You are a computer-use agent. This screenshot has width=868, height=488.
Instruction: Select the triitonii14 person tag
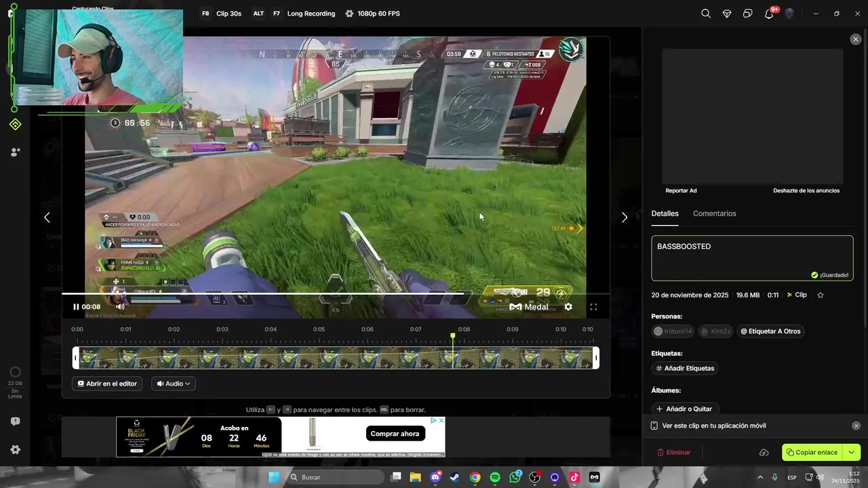[x=673, y=331]
